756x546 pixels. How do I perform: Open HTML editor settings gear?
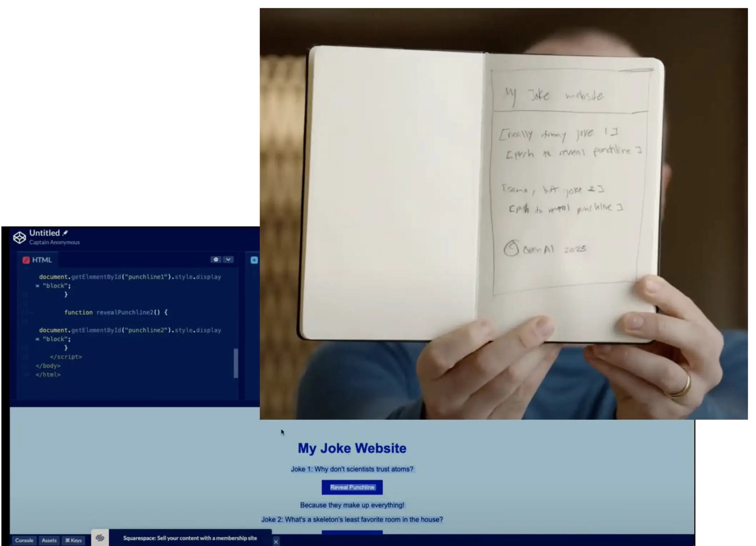[216, 260]
